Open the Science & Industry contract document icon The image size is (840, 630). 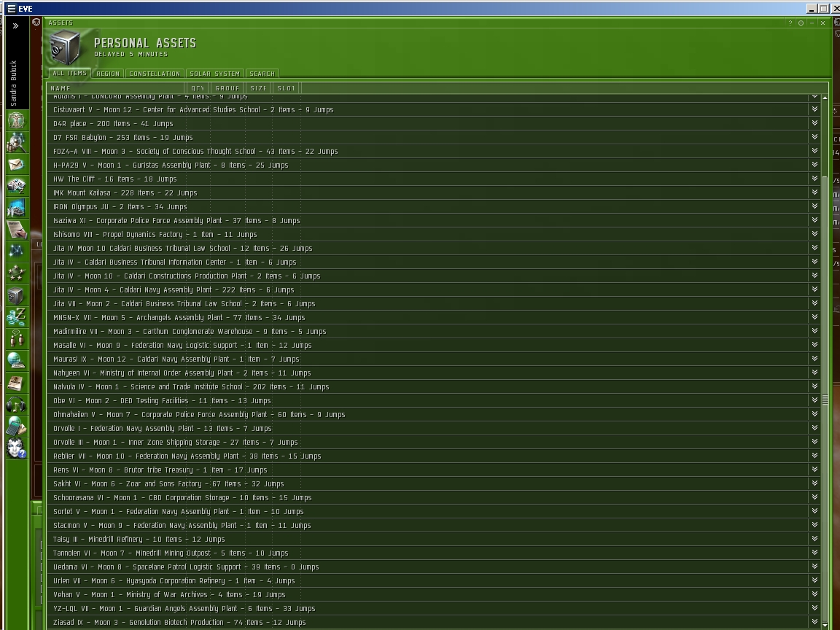pyautogui.click(x=16, y=230)
